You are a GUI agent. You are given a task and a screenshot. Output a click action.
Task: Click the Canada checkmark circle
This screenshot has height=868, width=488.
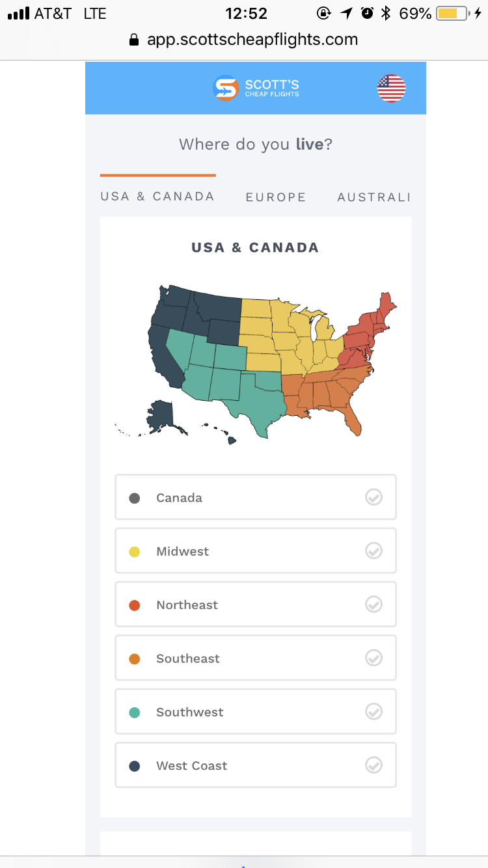click(x=373, y=498)
